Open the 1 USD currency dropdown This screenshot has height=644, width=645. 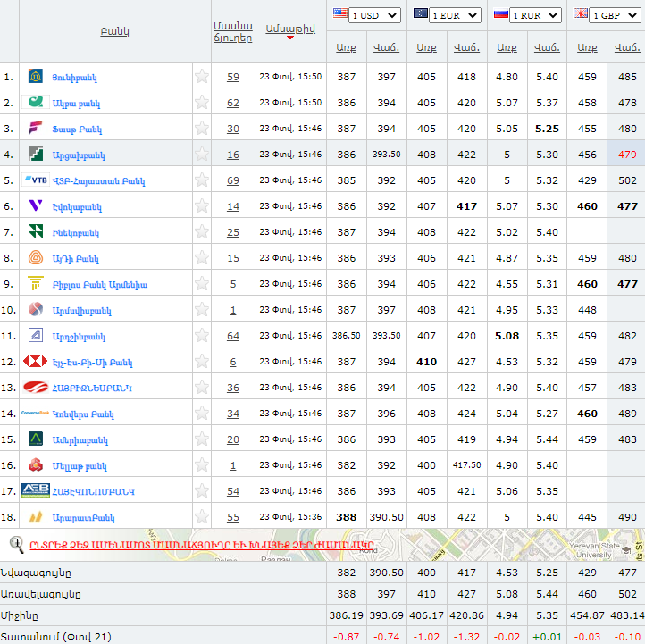coord(374,15)
